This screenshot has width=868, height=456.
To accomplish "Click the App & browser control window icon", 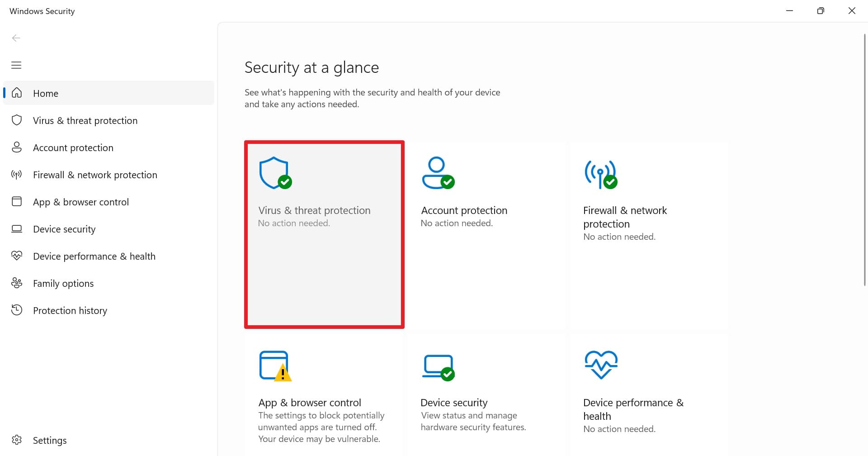I will point(17,202).
